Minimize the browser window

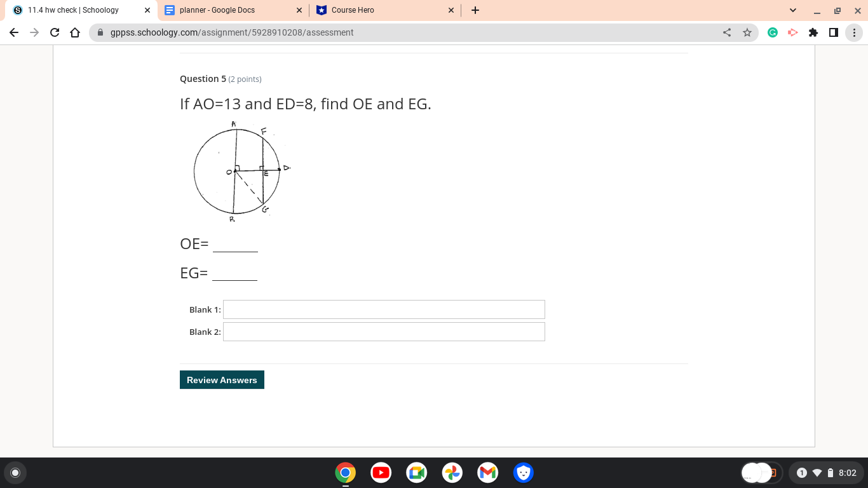(817, 10)
